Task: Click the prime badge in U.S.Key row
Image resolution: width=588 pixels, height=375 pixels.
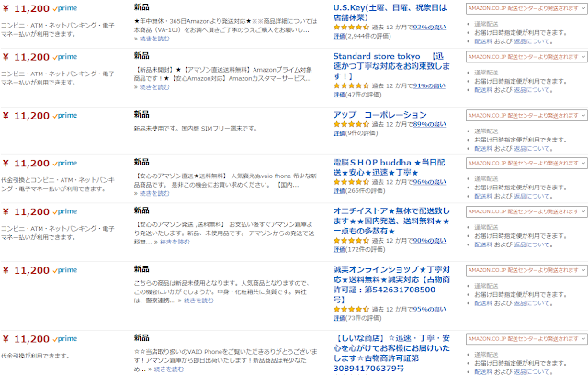Action: pos(65,8)
